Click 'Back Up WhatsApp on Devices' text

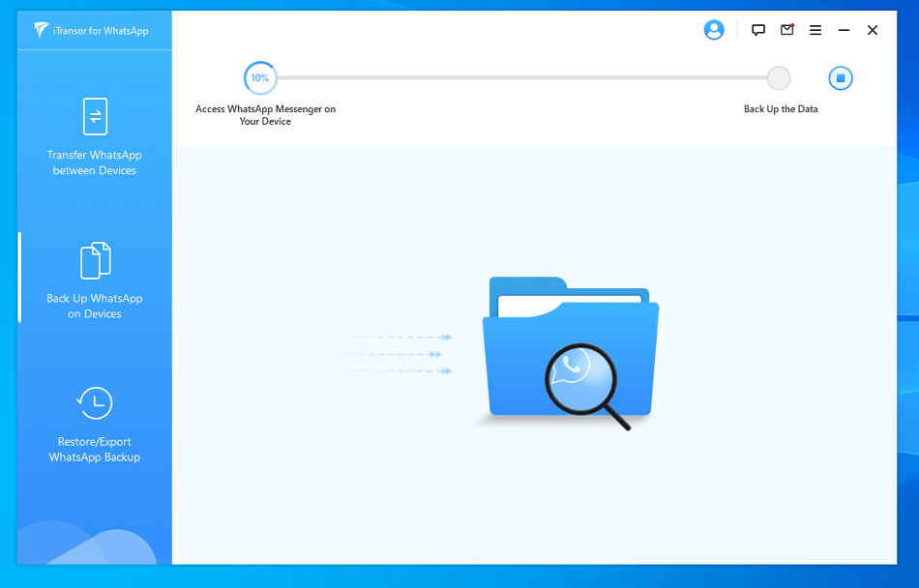pyautogui.click(x=95, y=306)
